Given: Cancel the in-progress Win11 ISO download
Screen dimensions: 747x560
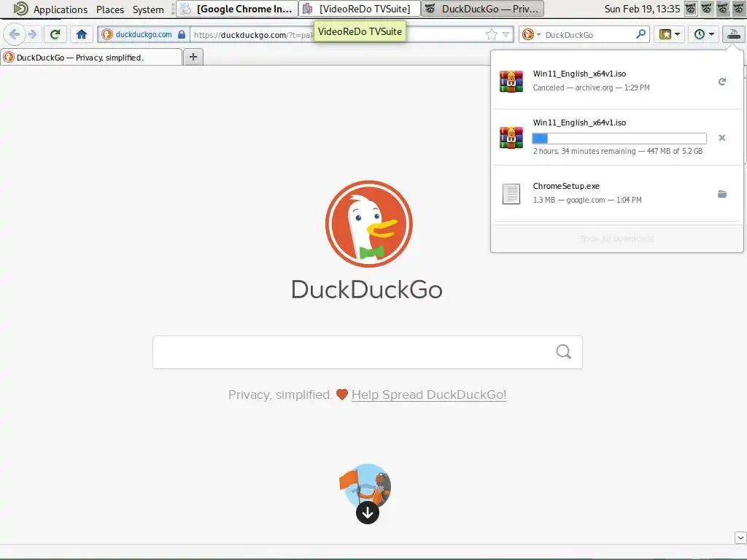Looking at the screenshot, I should tap(721, 138).
